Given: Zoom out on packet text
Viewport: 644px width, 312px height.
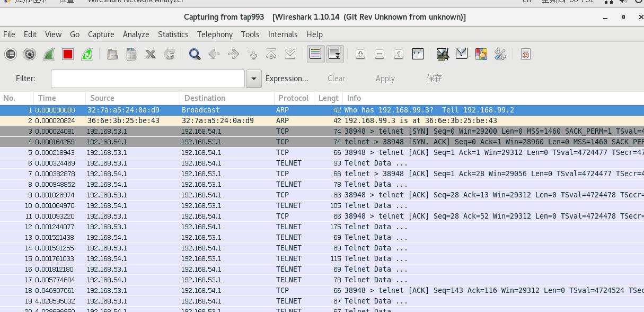Looking at the screenshot, I should (x=380, y=54).
